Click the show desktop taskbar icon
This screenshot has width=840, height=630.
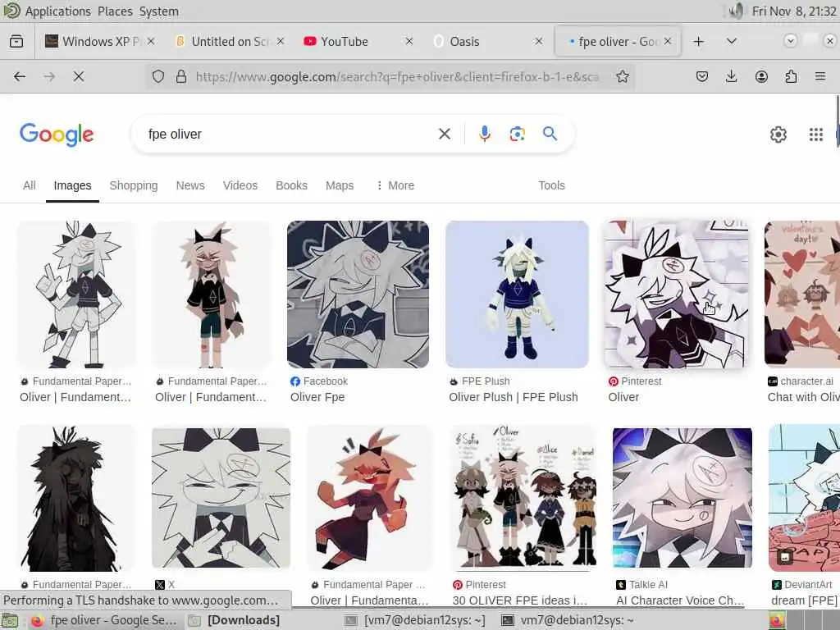(9, 621)
